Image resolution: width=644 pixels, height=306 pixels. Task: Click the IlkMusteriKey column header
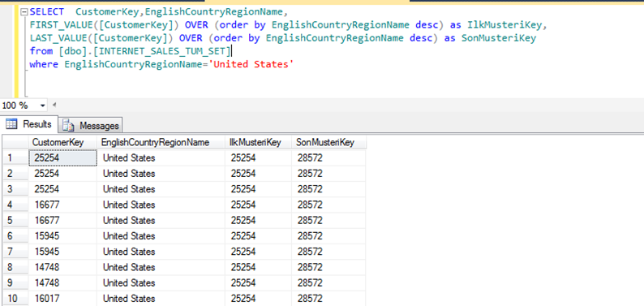[x=258, y=143]
